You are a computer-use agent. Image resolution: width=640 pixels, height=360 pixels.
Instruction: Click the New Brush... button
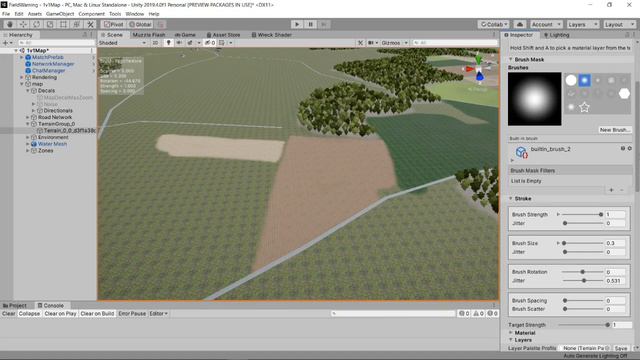tap(615, 129)
